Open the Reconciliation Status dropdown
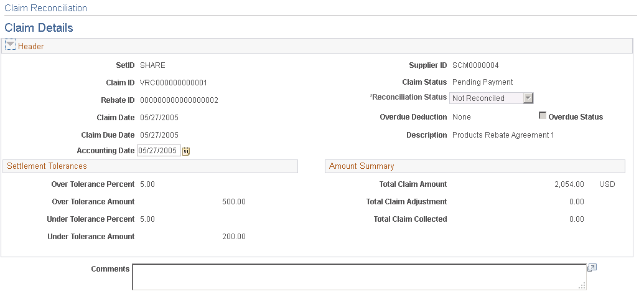 click(x=528, y=98)
